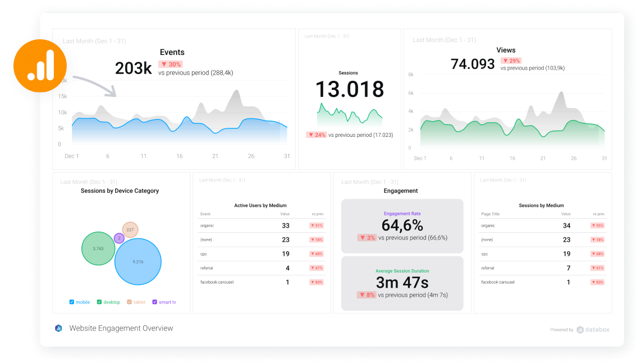Select facebook-carousel row in Sessions by Medium
641x364 pixels.
542,282
